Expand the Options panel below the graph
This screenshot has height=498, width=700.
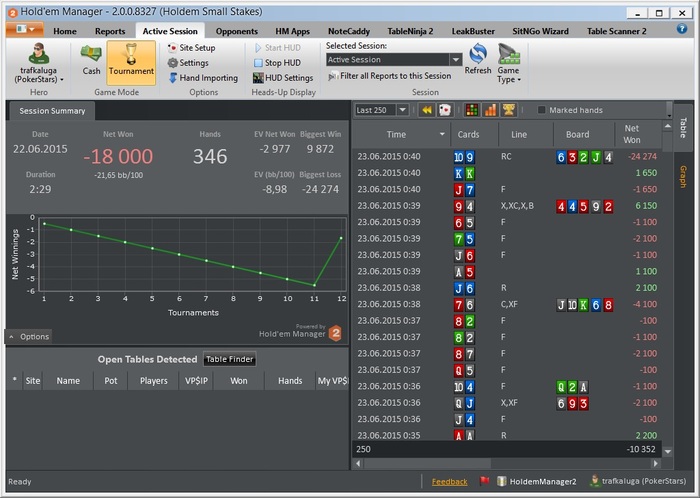coord(29,336)
